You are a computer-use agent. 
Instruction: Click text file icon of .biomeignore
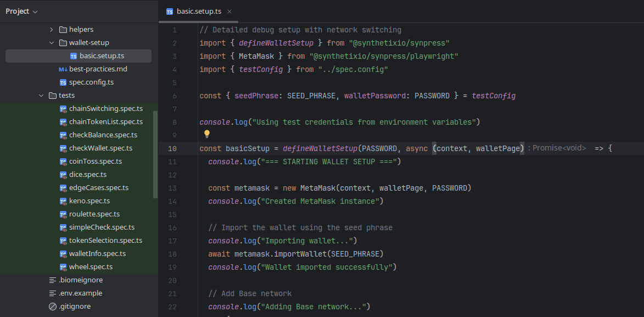[53, 280]
